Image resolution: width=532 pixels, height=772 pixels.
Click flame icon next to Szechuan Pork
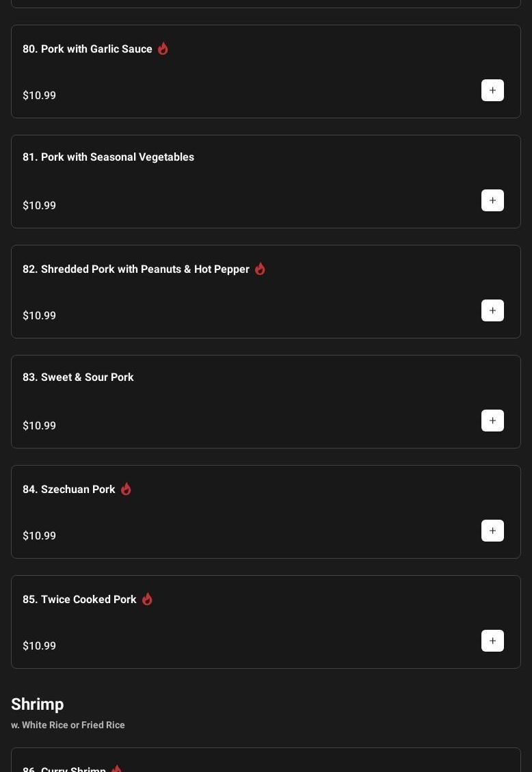click(x=126, y=489)
